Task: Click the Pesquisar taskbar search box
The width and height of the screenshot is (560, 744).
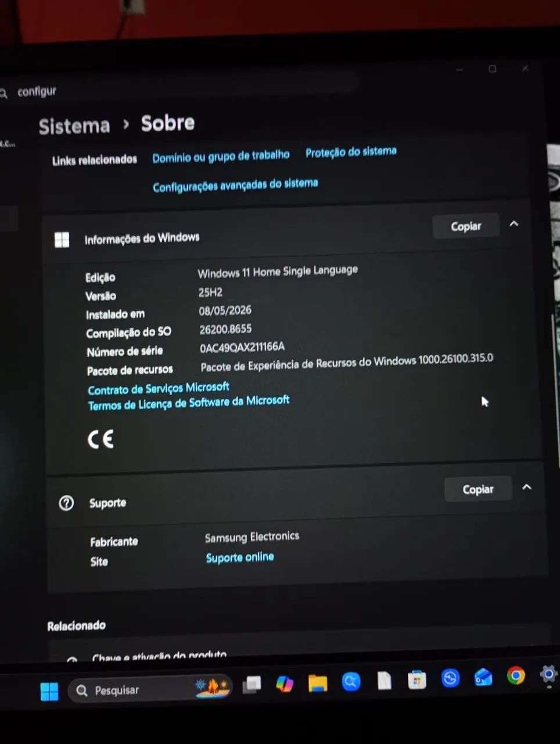Action: pos(150,689)
